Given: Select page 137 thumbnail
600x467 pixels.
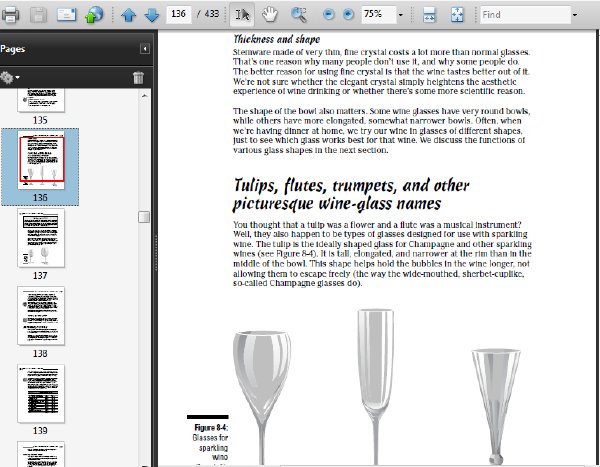Looking at the screenshot, I should pos(41,238).
